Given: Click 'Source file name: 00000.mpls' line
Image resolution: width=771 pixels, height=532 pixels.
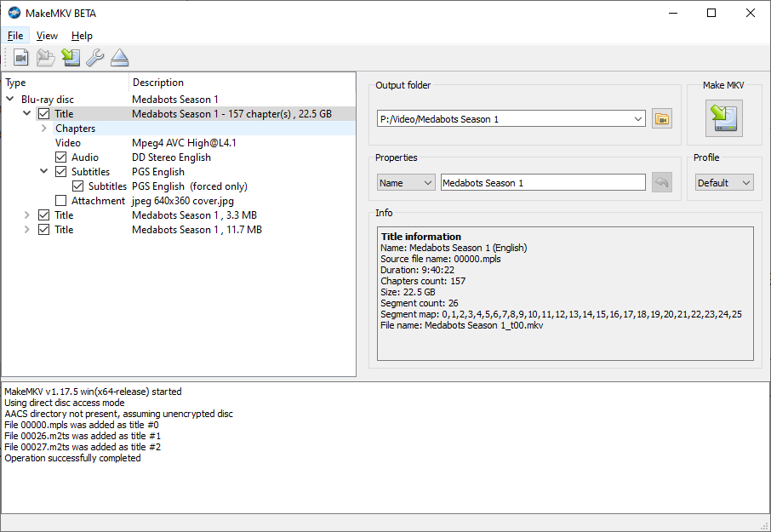Looking at the screenshot, I should [x=440, y=259].
